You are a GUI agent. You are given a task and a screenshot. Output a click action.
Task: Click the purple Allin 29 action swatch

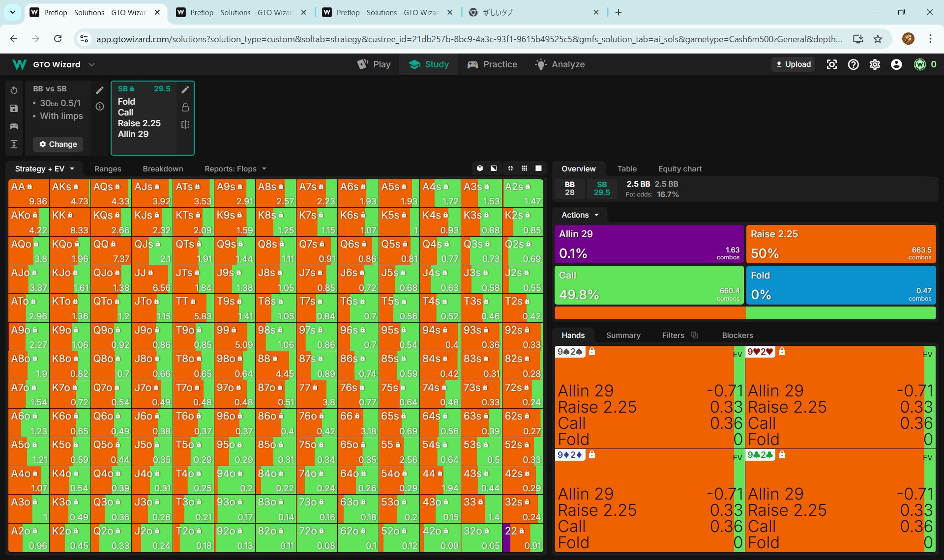pyautogui.click(x=648, y=244)
